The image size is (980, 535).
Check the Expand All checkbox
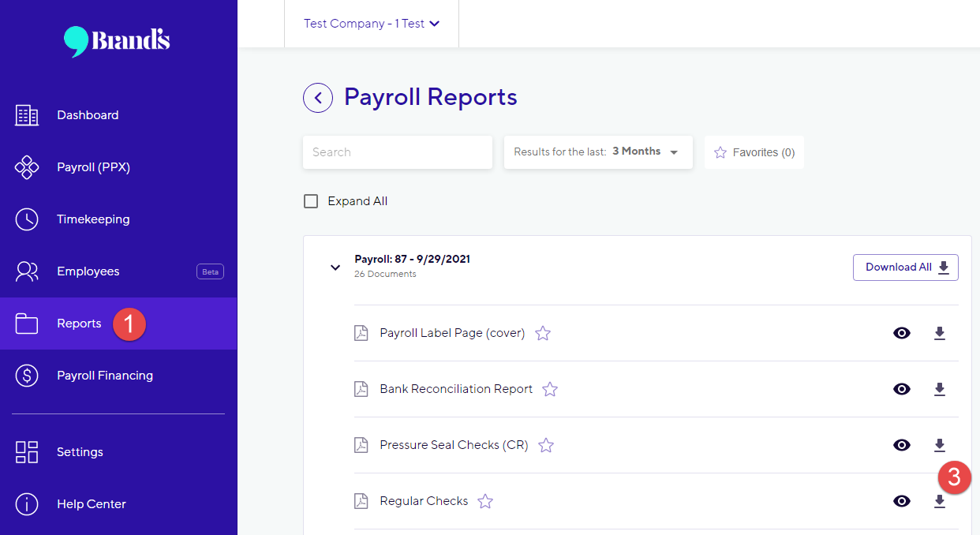click(x=311, y=201)
